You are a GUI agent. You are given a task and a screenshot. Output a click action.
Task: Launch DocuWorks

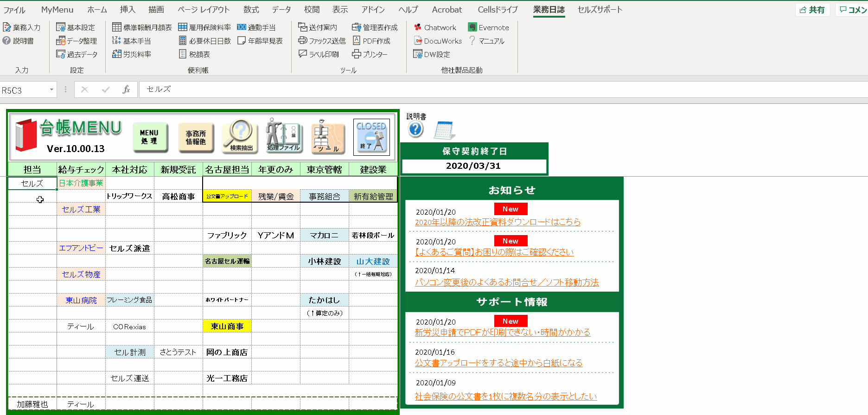pos(438,41)
